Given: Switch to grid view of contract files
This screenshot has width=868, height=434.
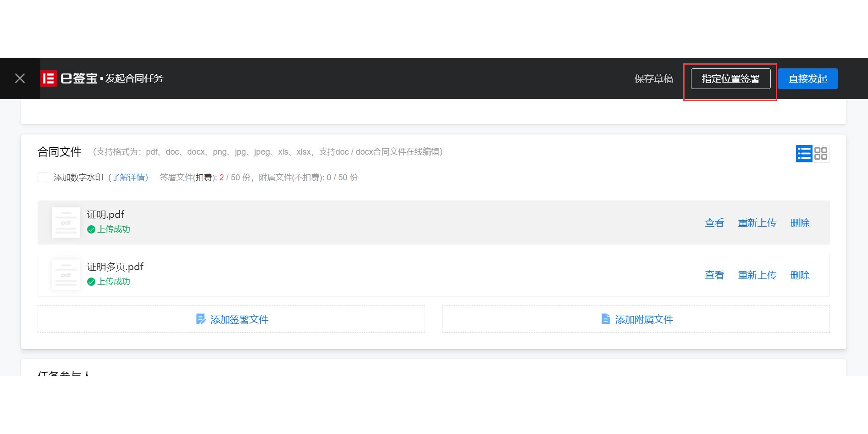Looking at the screenshot, I should click(821, 153).
